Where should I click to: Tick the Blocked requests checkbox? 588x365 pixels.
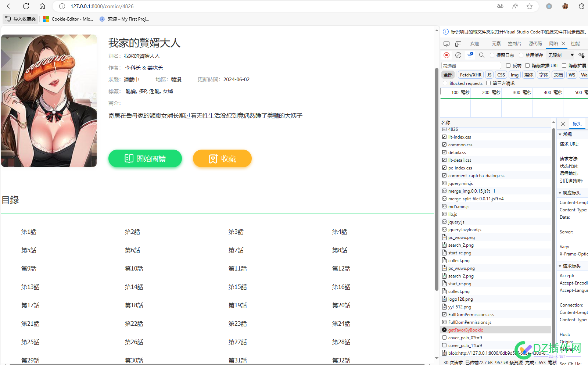point(445,83)
